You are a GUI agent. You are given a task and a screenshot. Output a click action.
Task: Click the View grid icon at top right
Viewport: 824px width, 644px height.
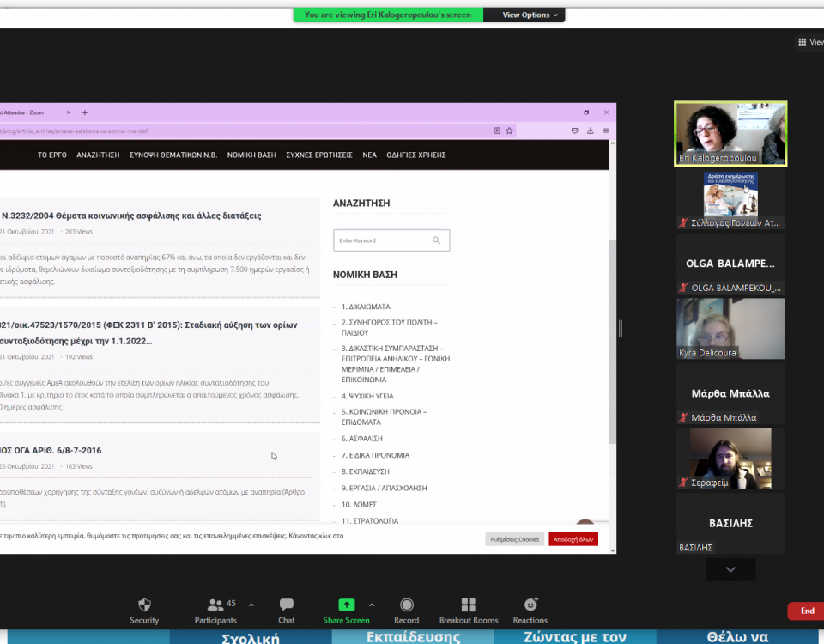click(802, 42)
